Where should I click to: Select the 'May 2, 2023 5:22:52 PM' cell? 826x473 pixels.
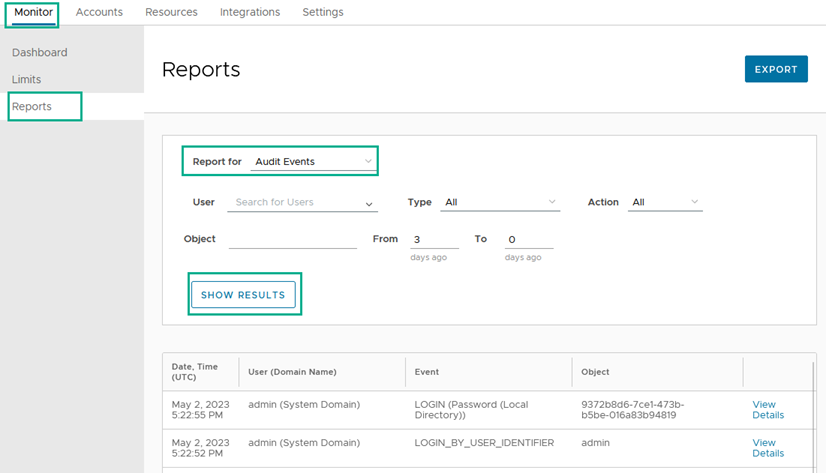click(201, 448)
